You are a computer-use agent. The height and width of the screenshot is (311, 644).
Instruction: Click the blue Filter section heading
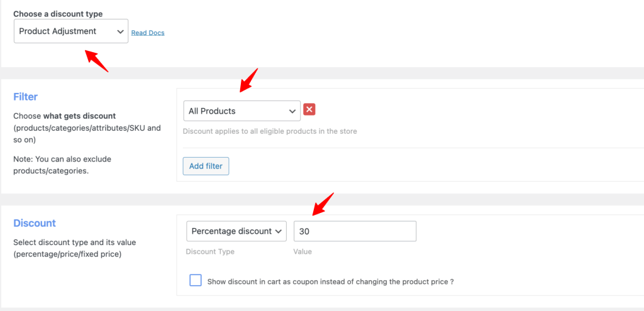26,97
